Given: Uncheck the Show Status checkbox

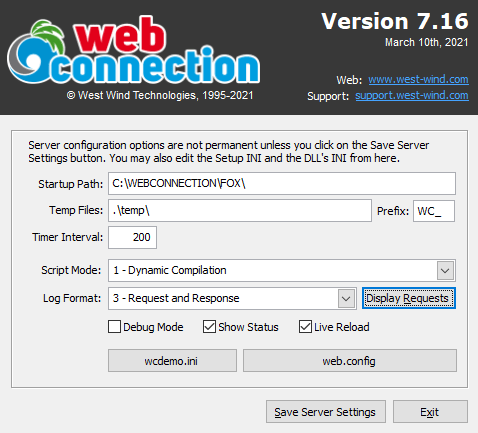Looking at the screenshot, I should click(209, 327).
